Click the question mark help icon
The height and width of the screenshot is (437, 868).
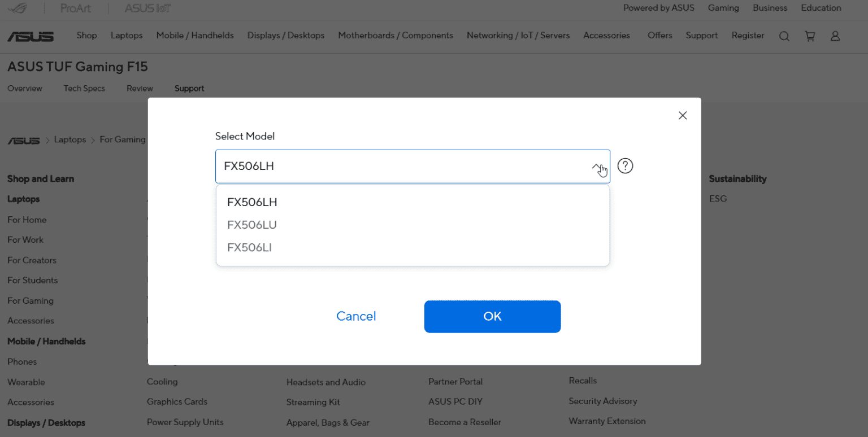click(x=625, y=166)
